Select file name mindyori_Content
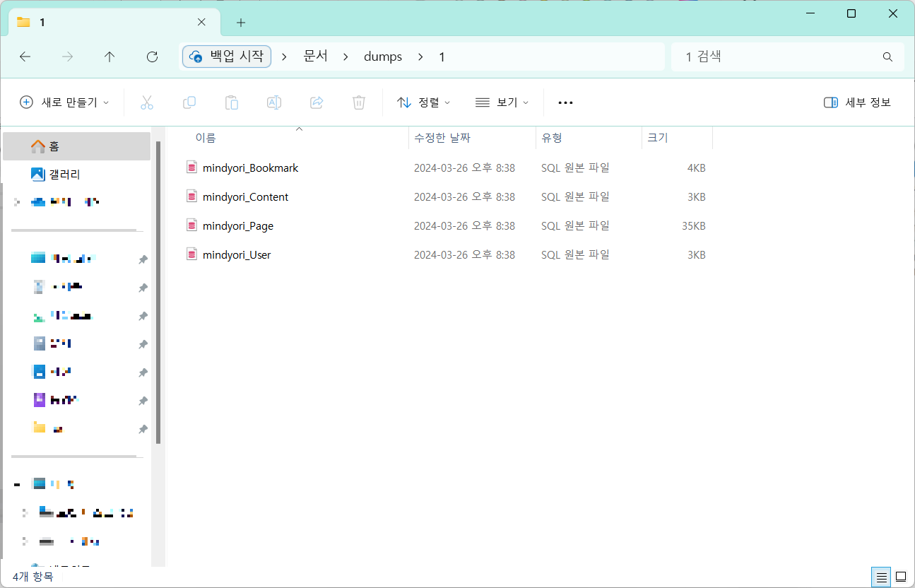 click(x=245, y=197)
